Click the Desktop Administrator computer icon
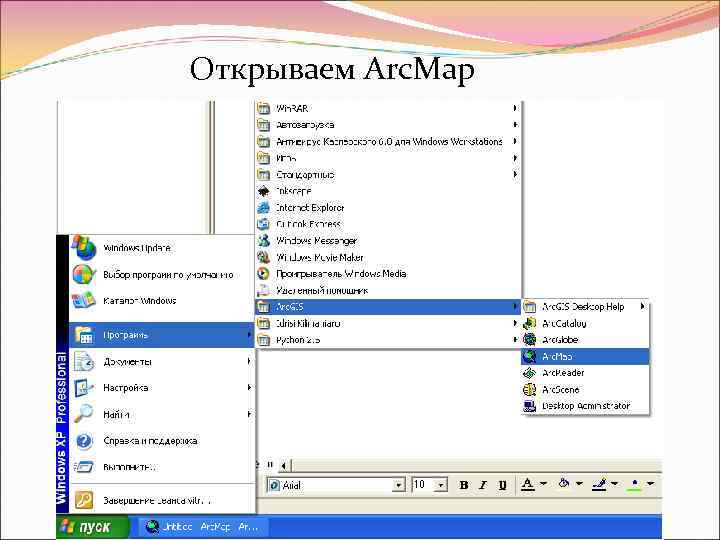720x540 pixels. (x=529, y=406)
